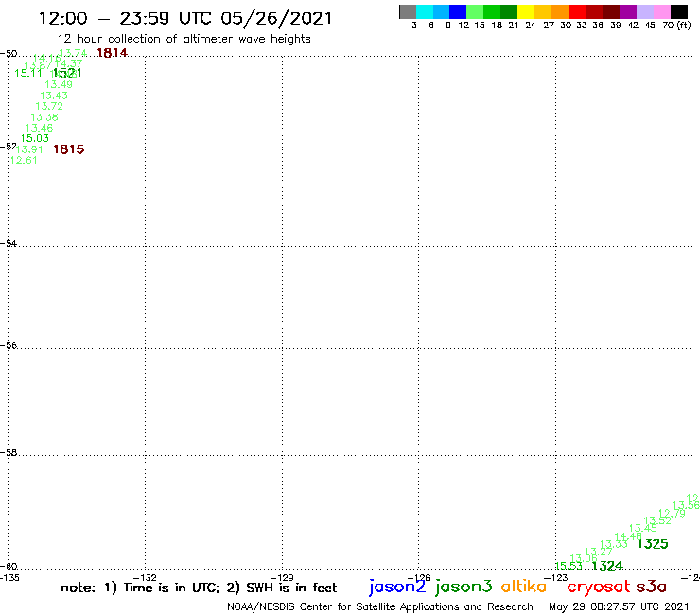Click the time stamp 1325
The width and height of the screenshot is (700, 615).
click(653, 544)
